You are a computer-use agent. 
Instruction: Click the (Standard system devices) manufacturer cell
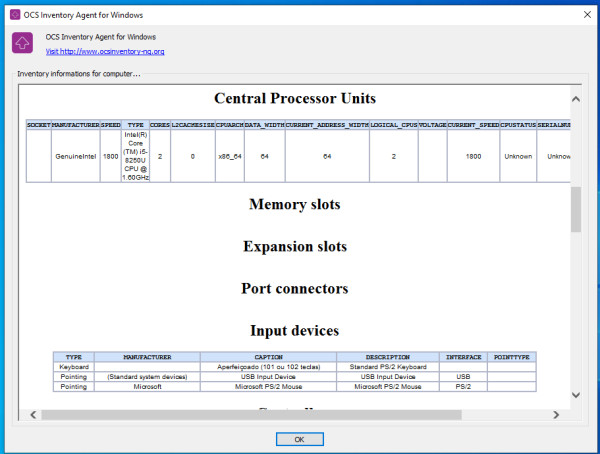tap(147, 377)
